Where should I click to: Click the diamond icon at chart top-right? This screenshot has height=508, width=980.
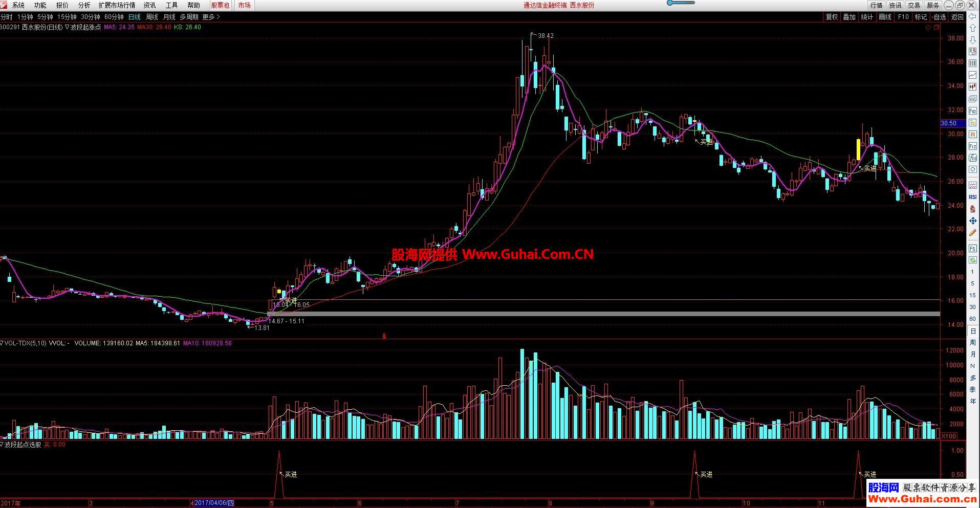coord(928,27)
